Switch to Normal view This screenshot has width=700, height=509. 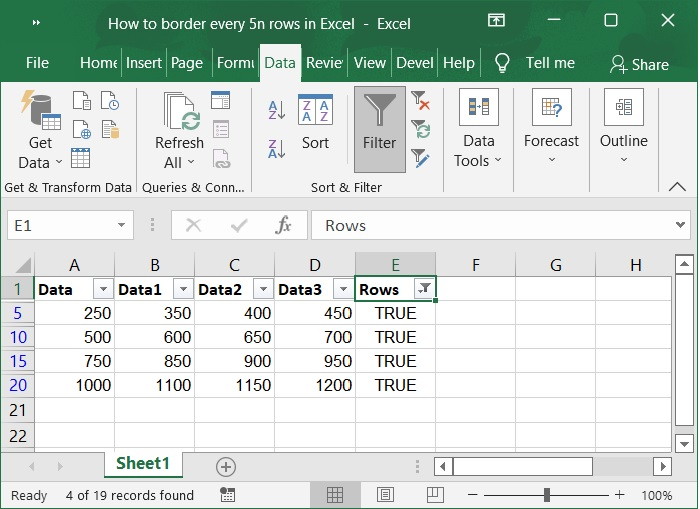(335, 495)
